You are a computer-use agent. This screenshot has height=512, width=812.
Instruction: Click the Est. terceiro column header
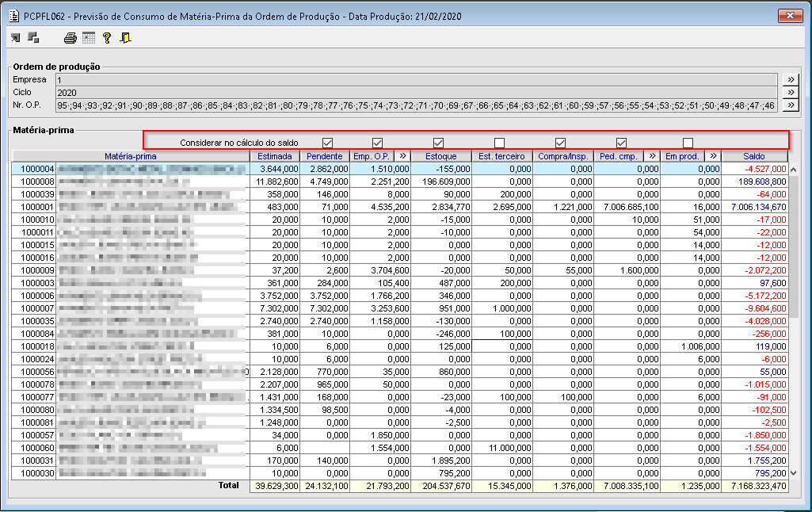pos(501,156)
